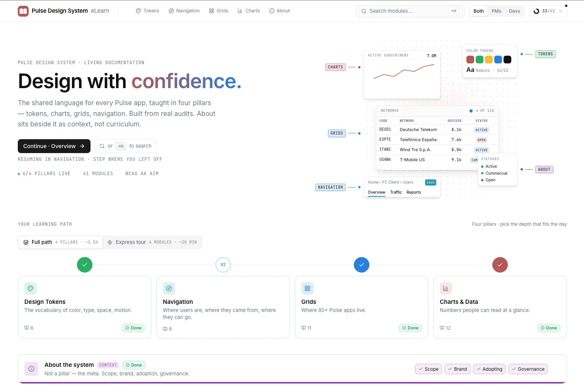Image resolution: width=584 pixels, height=392 pixels.
Task: Toggle the Governance check chip
Action: [528, 369]
